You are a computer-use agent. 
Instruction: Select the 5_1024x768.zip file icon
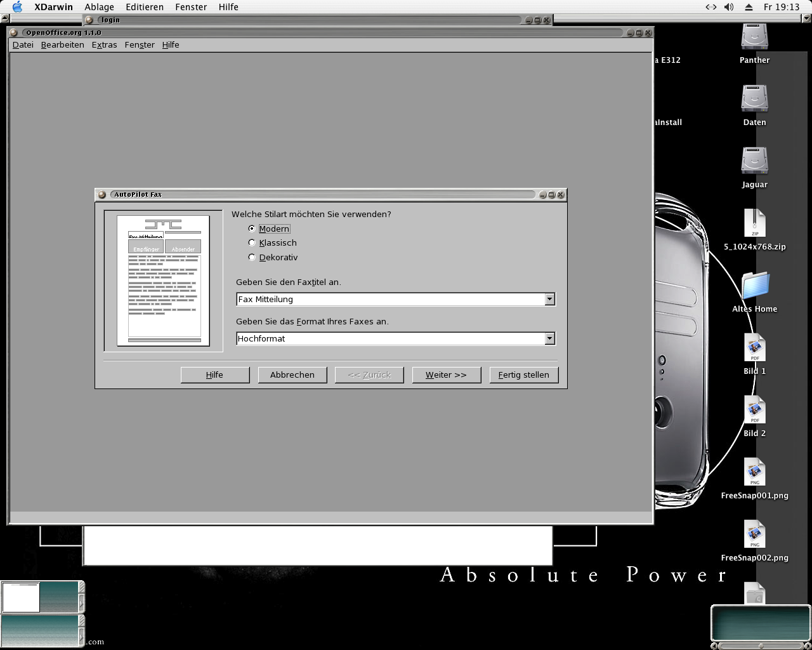[754, 224]
